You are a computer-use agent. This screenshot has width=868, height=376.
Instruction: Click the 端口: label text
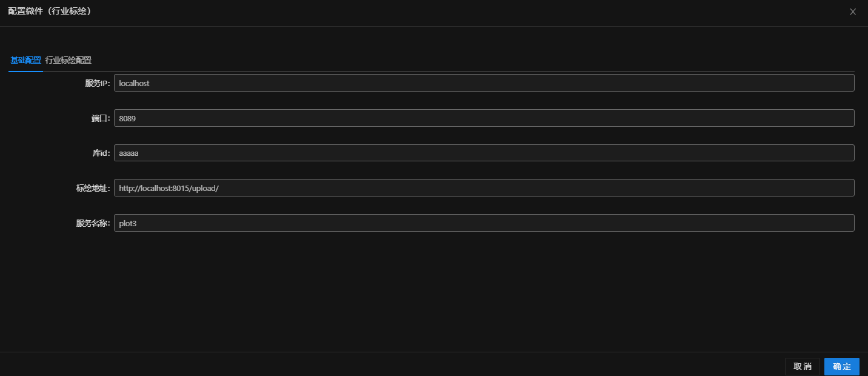pyautogui.click(x=101, y=119)
